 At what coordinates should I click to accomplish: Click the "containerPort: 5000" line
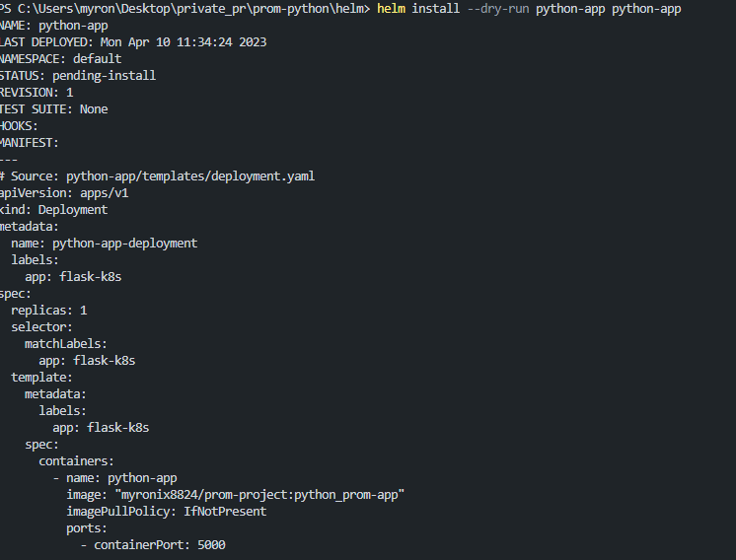[x=160, y=544]
